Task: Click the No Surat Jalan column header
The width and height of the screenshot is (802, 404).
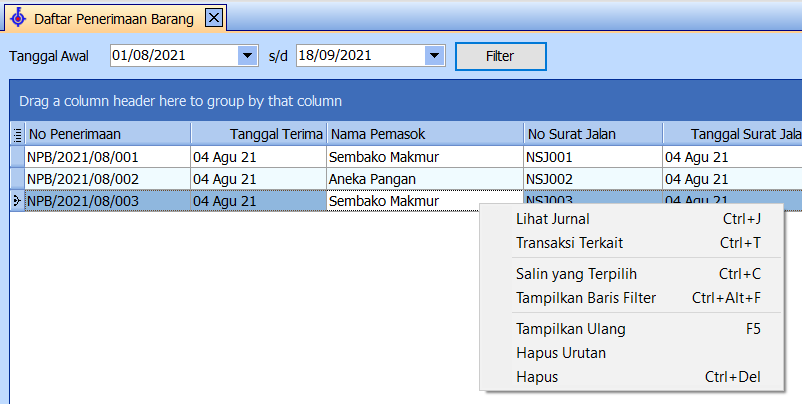Action: tap(592, 134)
